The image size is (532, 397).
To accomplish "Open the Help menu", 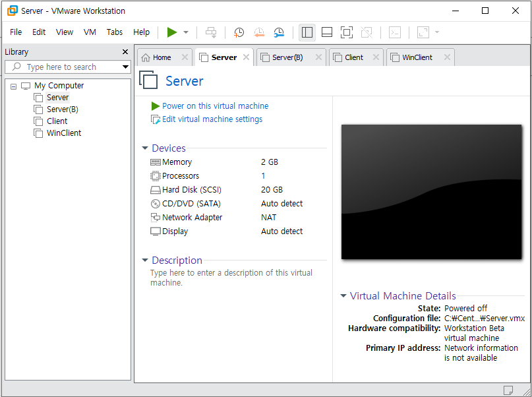I will pyautogui.click(x=141, y=32).
